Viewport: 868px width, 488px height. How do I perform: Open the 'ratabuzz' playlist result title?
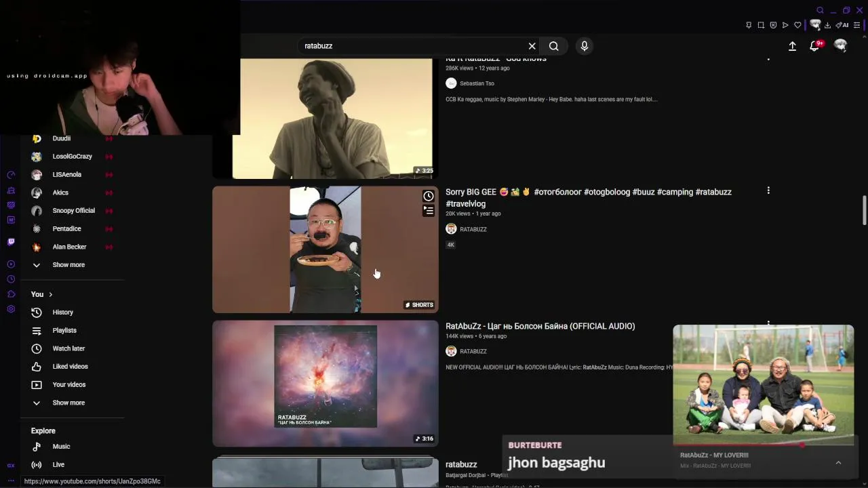click(x=461, y=464)
